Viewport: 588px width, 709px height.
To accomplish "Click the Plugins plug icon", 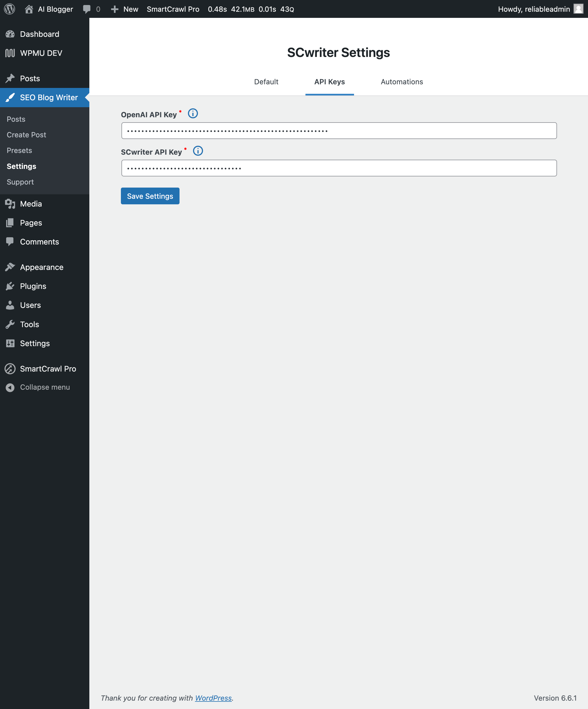I will pyautogui.click(x=10, y=286).
